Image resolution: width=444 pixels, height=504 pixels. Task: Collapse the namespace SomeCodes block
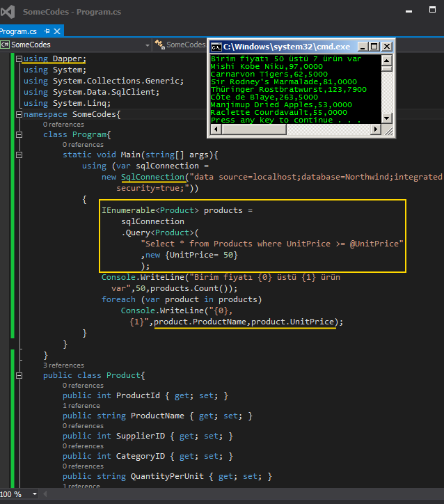[19, 114]
